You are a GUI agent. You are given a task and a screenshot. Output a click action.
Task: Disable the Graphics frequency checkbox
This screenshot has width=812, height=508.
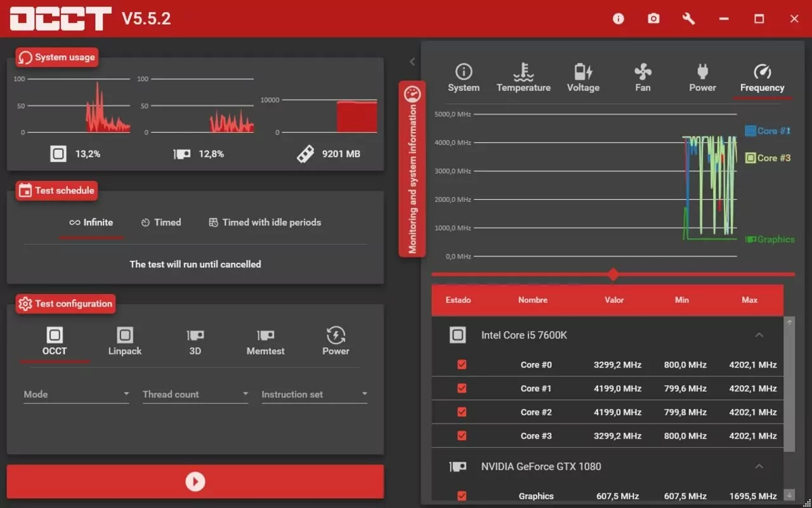coord(462,496)
